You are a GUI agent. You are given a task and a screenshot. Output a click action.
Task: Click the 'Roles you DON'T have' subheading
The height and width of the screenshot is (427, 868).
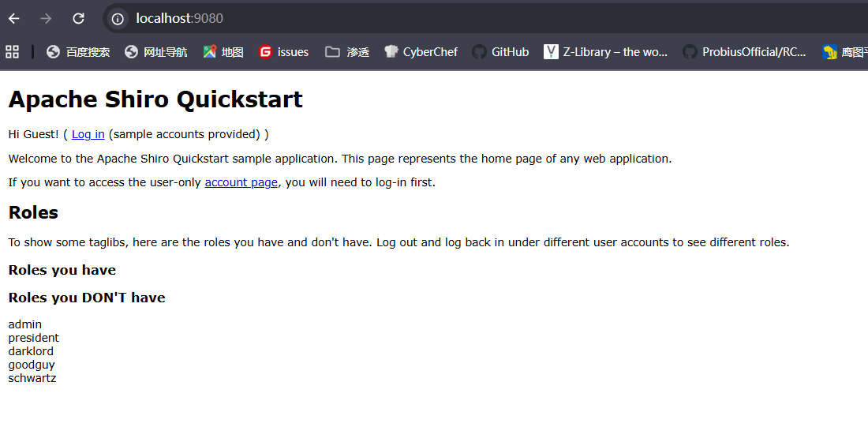[86, 298]
